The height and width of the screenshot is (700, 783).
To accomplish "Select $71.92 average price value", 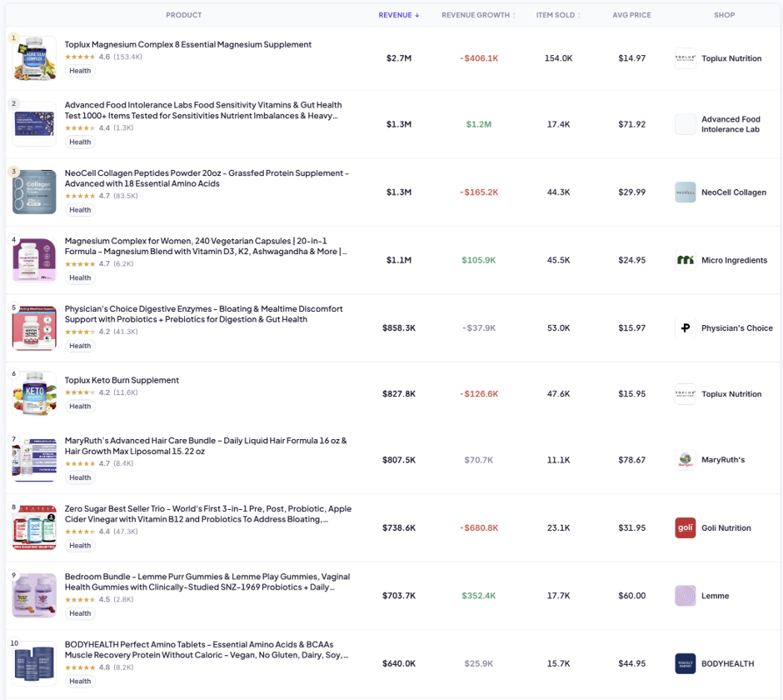I will click(x=631, y=124).
